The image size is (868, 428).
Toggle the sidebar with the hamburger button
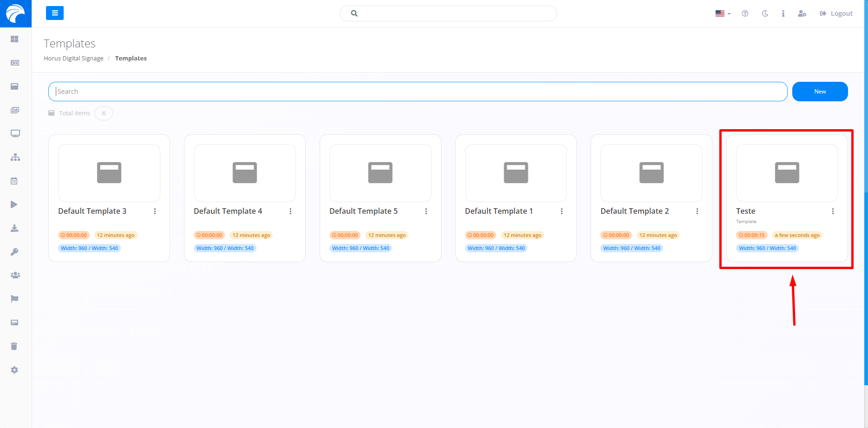tap(55, 13)
